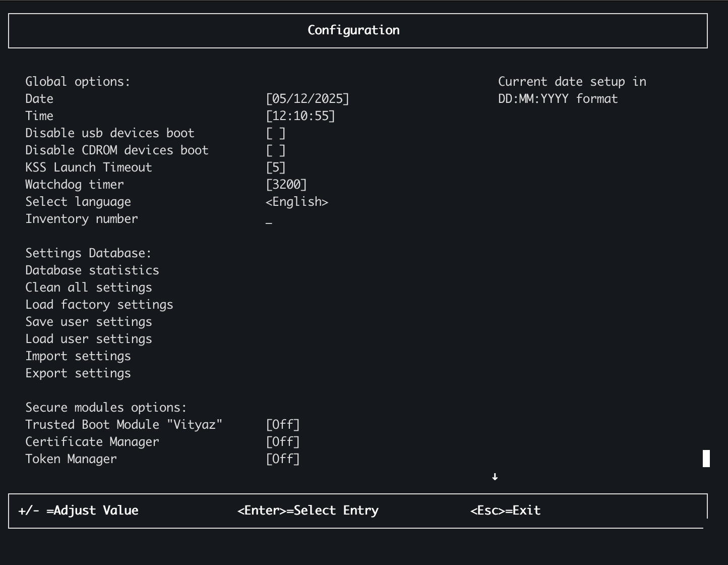This screenshot has width=728, height=565.
Task: Open the Select language English selector
Action: 297,202
